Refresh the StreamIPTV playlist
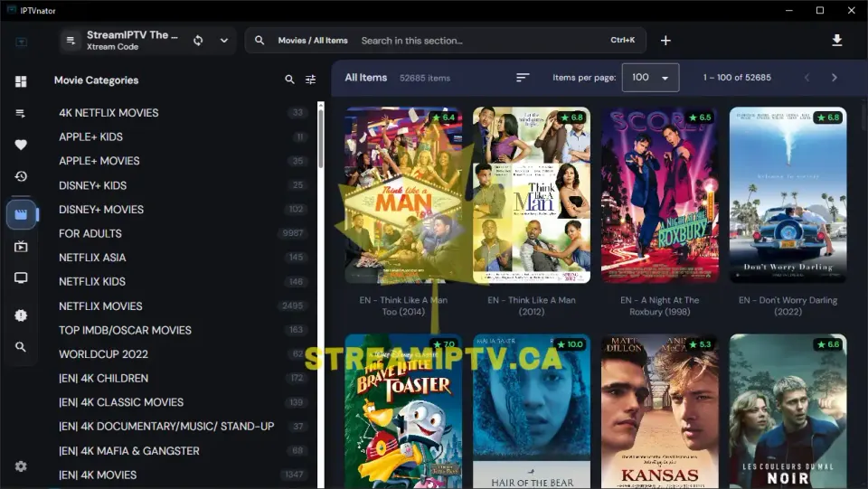The width and height of the screenshot is (868, 489). [x=198, y=41]
